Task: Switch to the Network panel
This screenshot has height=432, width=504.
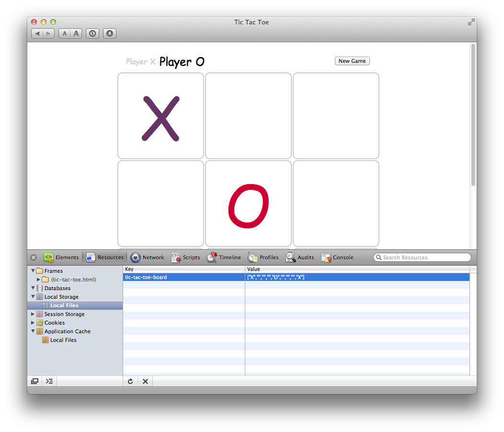Action: (147, 257)
